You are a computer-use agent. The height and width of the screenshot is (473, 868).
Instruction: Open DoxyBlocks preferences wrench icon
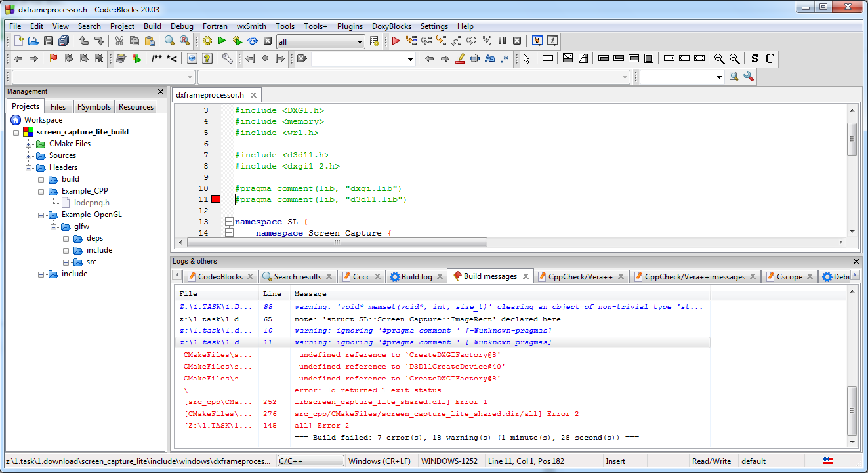(x=227, y=59)
